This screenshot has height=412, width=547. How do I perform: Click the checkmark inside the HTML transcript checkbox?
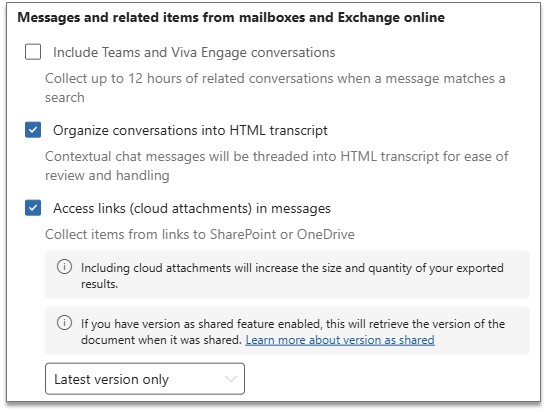(x=33, y=130)
